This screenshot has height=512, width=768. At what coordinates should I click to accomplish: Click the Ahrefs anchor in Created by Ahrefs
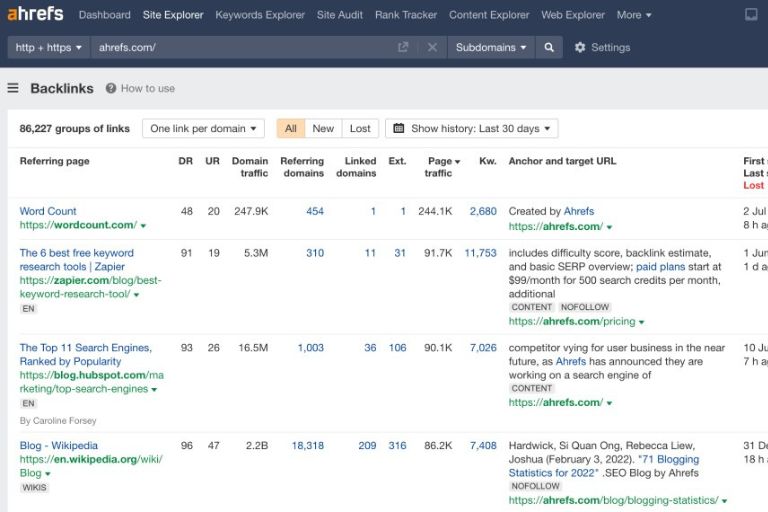point(579,211)
